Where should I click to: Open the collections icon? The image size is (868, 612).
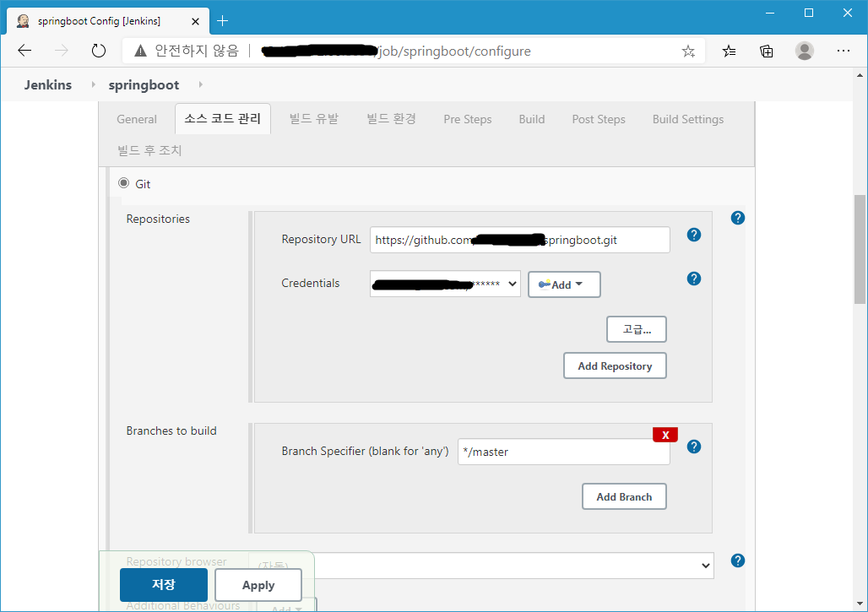(x=766, y=51)
